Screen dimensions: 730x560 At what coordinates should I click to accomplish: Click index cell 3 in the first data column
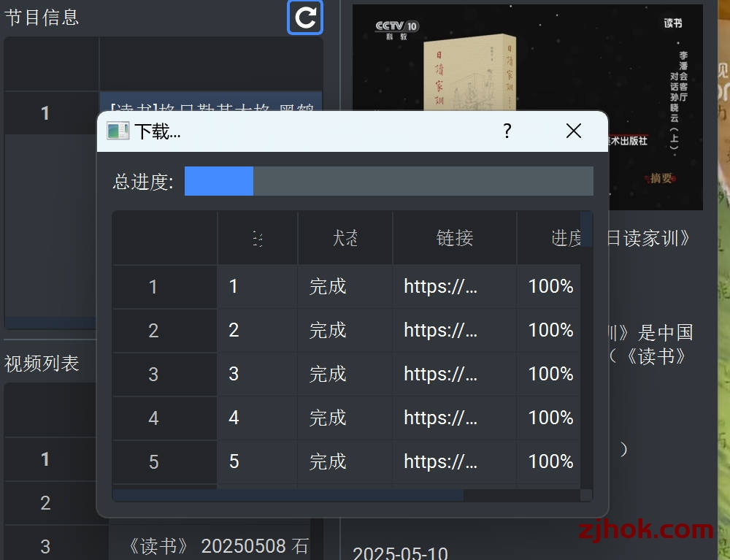pos(258,375)
